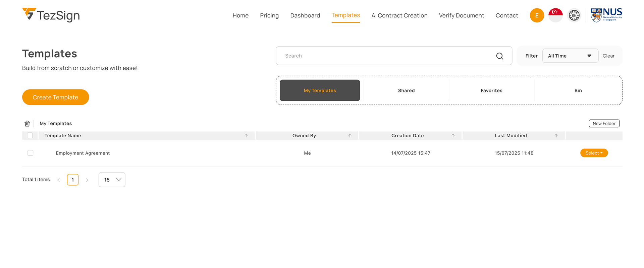Click the TezSign logo
Screen dimensions: 644x268
tap(51, 15)
